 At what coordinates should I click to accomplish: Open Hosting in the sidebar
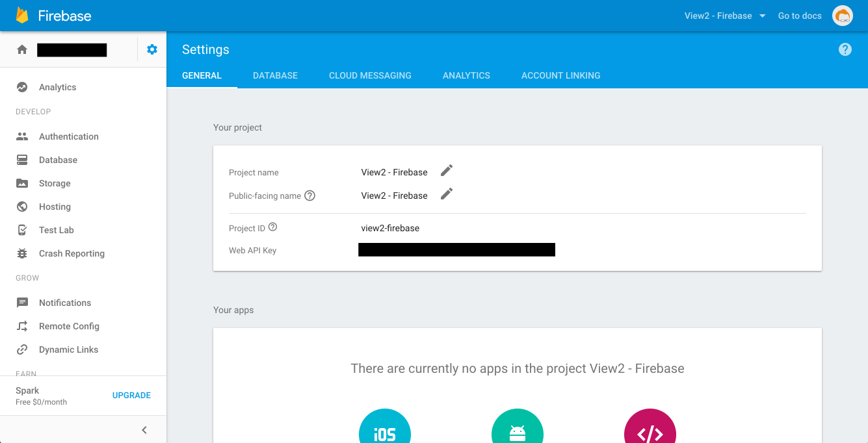pyautogui.click(x=83, y=207)
